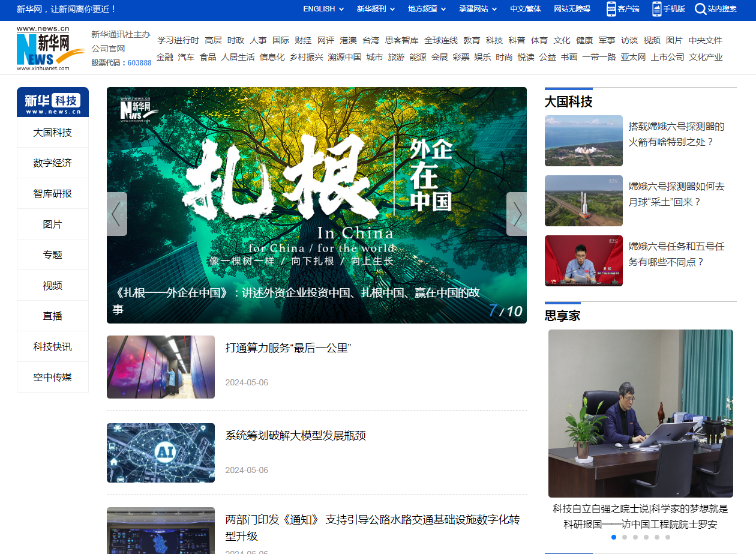Open rocket launch thumbnail for 搭载嫦娥六号
The width and height of the screenshot is (756, 554).
[584, 140]
